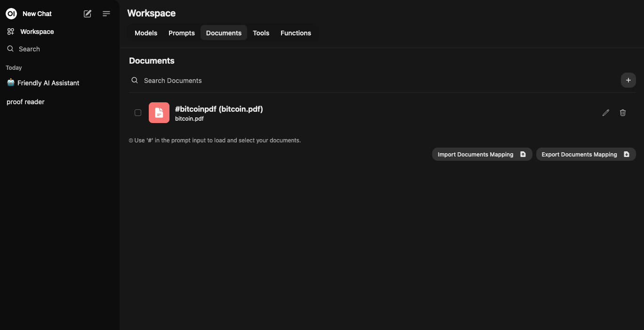644x330 pixels.
Task: Click the Today heading in the sidebar
Action: 14,68
